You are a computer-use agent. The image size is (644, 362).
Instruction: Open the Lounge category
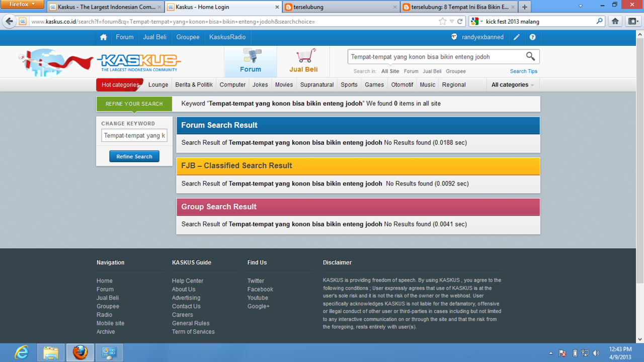[x=158, y=85]
